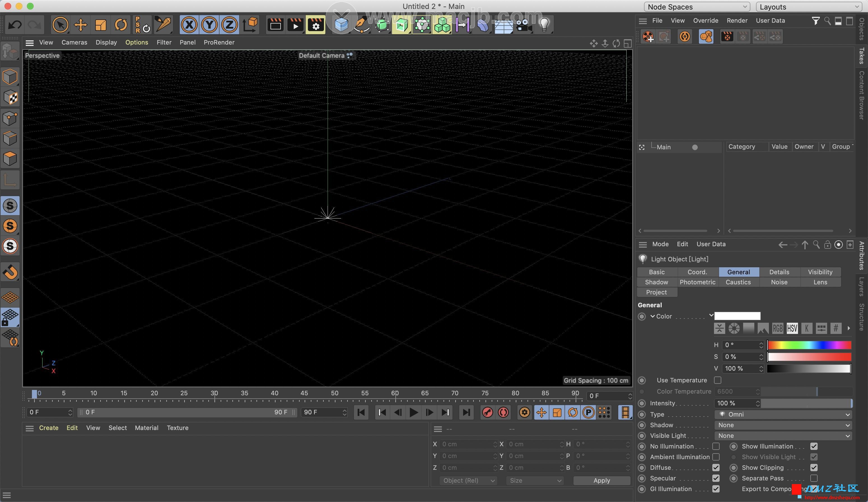Add a Cube primitive object

[341, 25]
